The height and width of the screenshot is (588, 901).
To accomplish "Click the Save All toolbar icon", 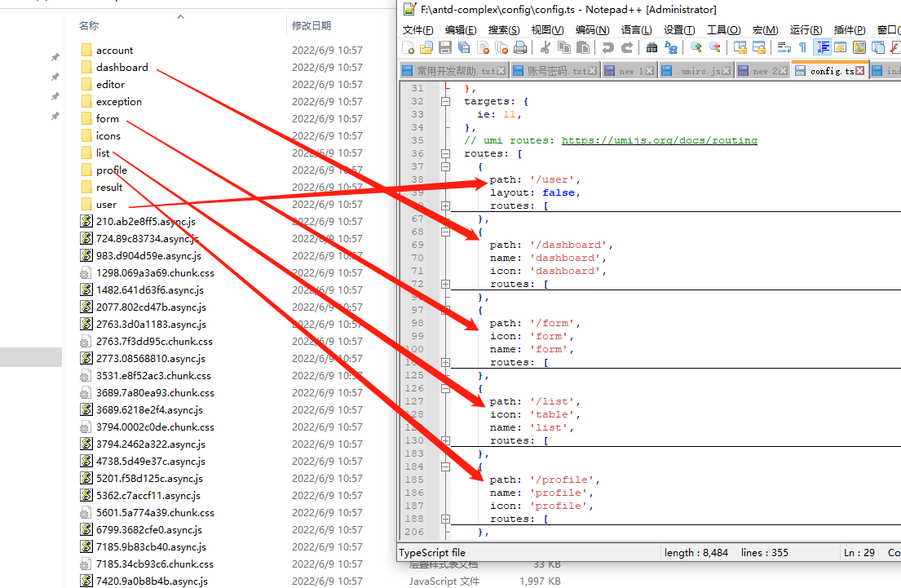I will point(464,47).
